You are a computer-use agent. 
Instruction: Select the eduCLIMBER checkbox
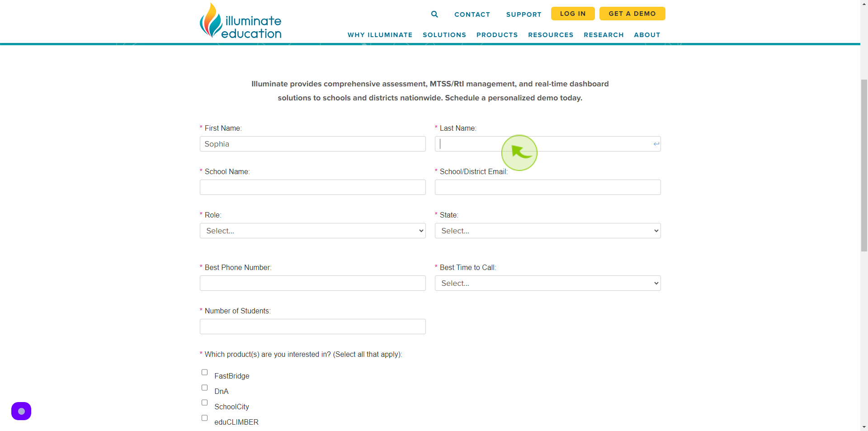[x=204, y=418]
